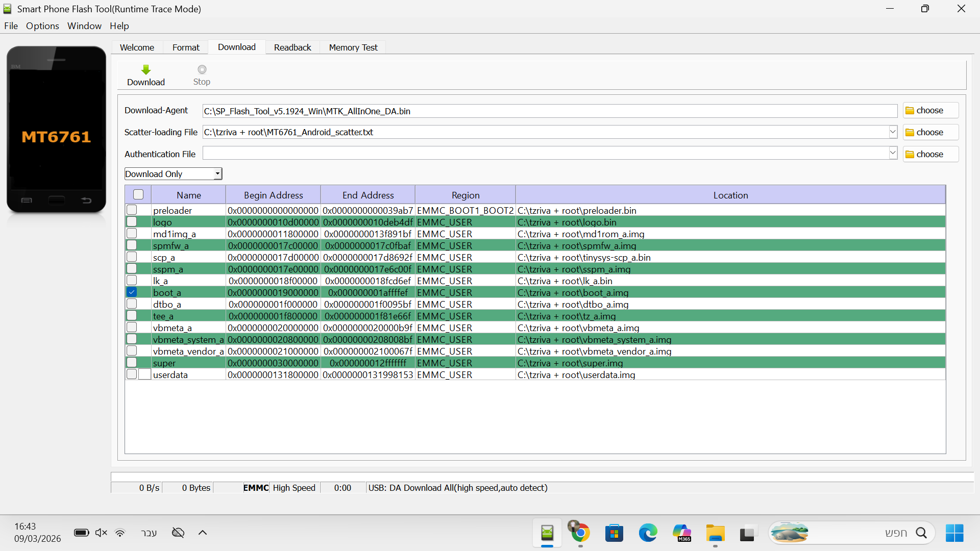Screen dimensions: 980x551
Task: Switch to the Readback tab
Action: pyautogui.click(x=292, y=47)
